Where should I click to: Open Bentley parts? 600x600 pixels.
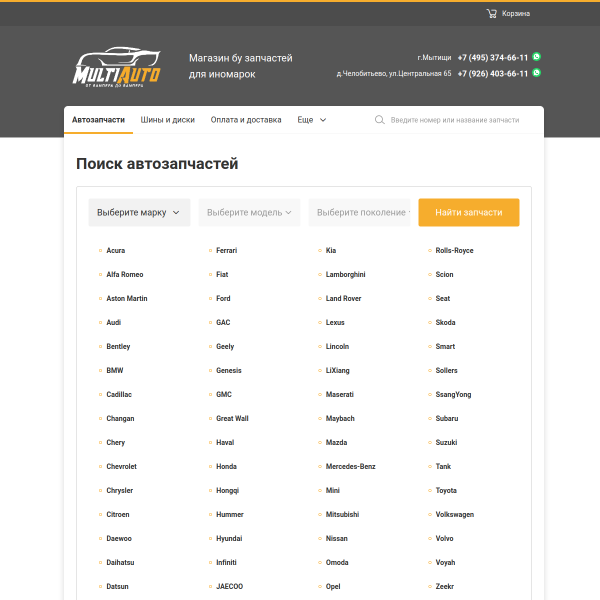(x=118, y=347)
